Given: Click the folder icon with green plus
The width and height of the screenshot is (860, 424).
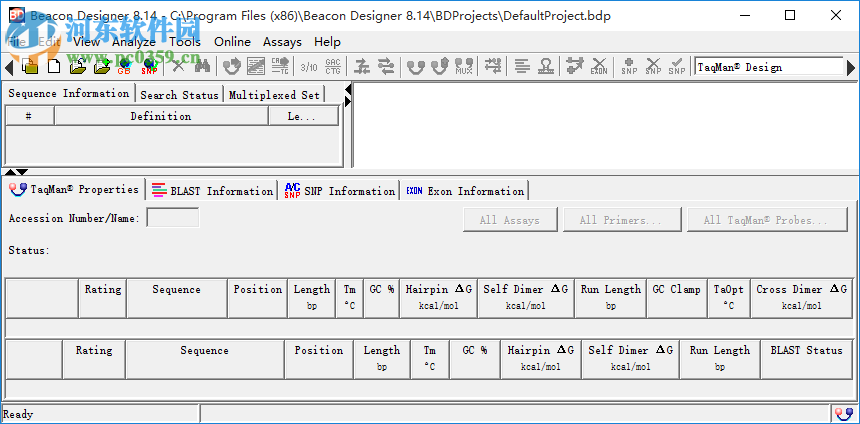Looking at the screenshot, I should tap(102, 67).
